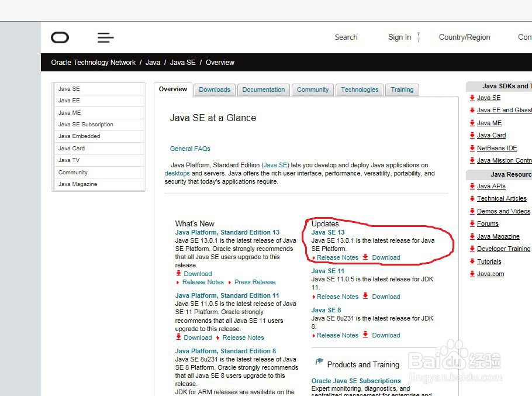
Task: Click red arrow icon beside Forums
Action: coord(472,223)
